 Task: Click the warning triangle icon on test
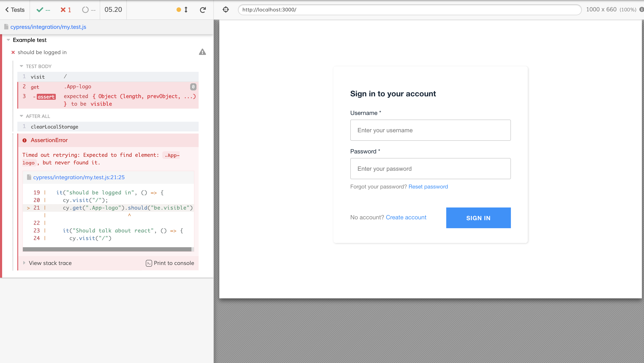203,52
